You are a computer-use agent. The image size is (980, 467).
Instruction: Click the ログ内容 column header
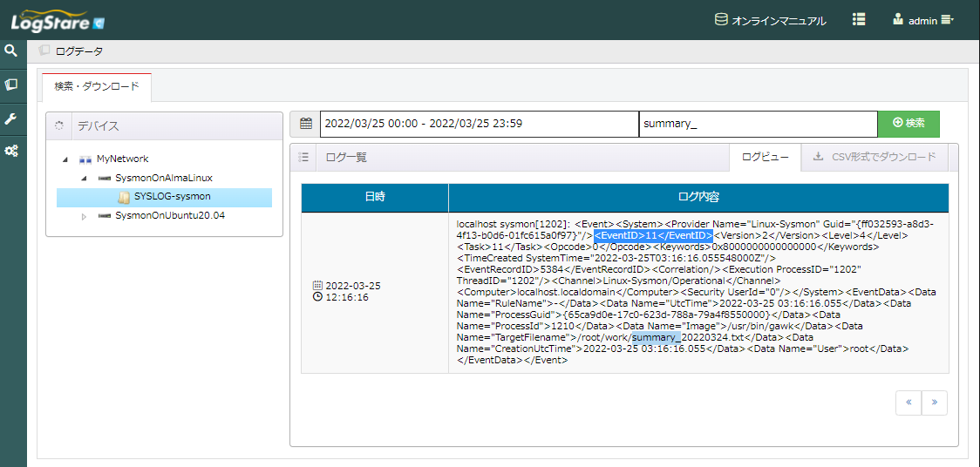698,198
